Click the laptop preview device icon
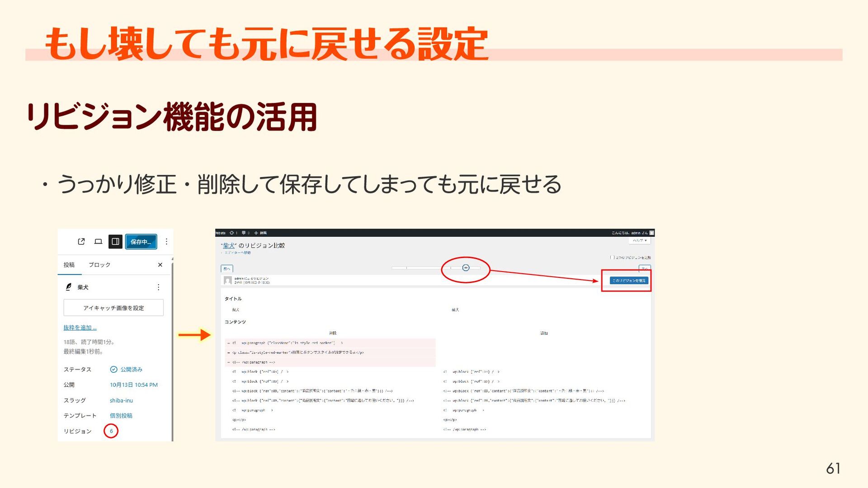 [x=98, y=242]
